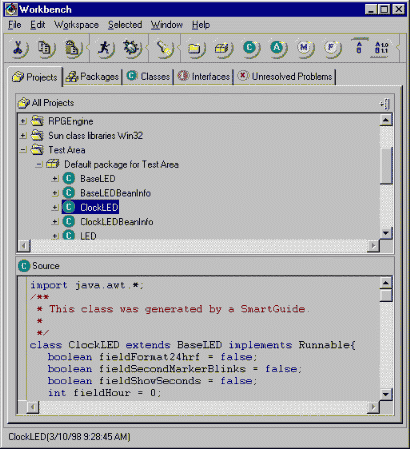Select the ClockLEDBeanInfo class
This screenshot has height=449, width=410.
pyautogui.click(x=117, y=222)
